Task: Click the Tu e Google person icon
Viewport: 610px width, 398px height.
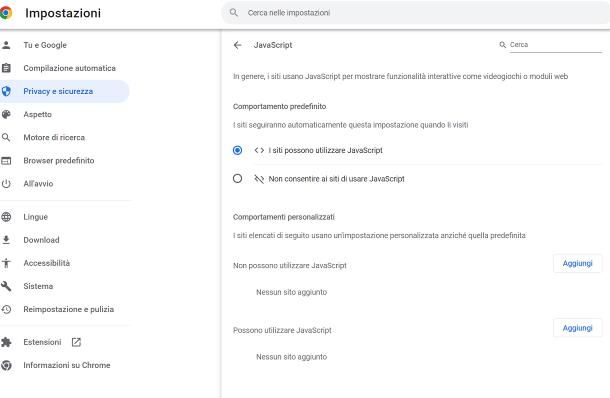Action: pyautogui.click(x=6, y=45)
